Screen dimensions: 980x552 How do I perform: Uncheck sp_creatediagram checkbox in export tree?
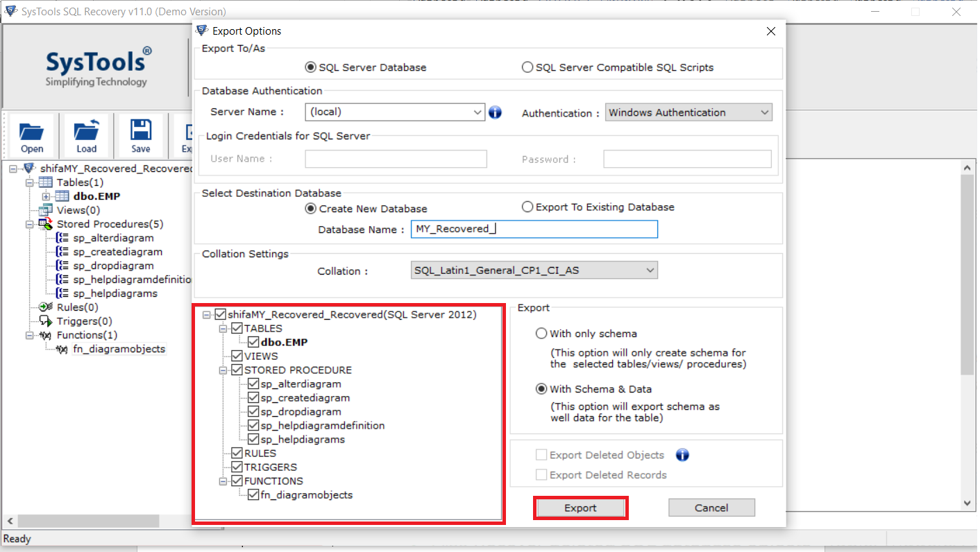254,398
